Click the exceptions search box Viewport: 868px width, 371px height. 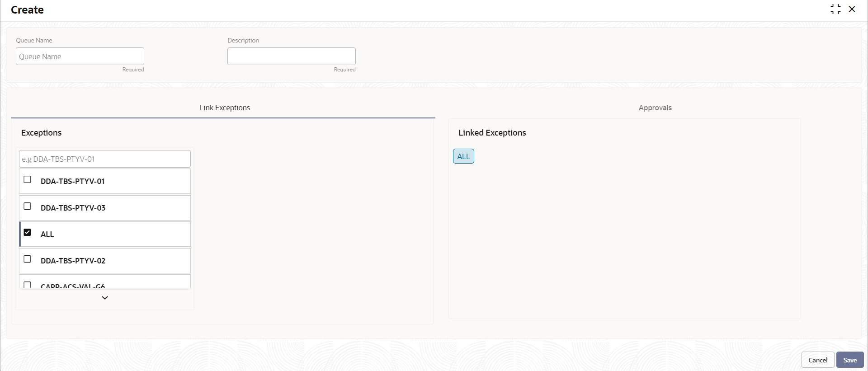[105, 159]
